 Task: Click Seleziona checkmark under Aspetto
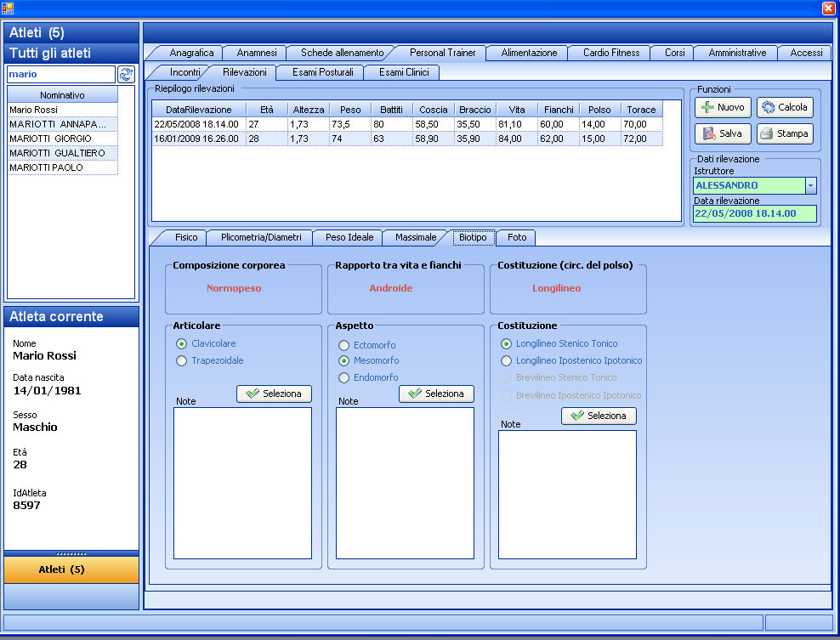tap(436, 394)
